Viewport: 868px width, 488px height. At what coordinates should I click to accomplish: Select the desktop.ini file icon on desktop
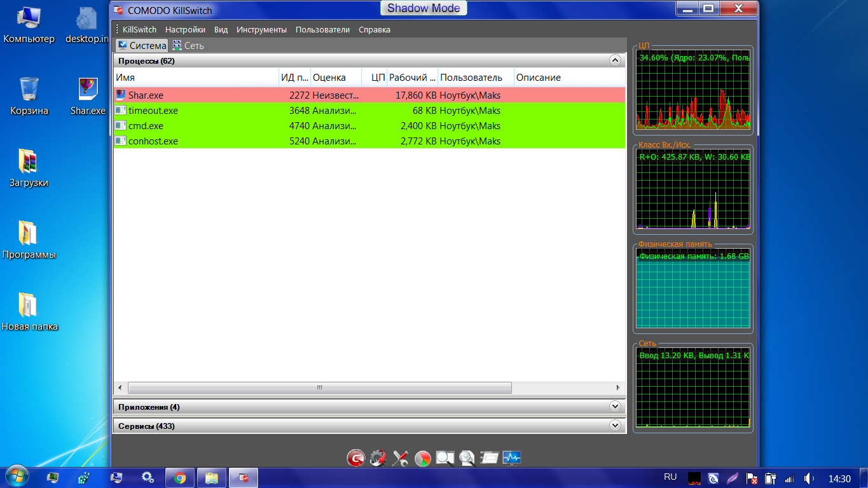[x=87, y=26]
